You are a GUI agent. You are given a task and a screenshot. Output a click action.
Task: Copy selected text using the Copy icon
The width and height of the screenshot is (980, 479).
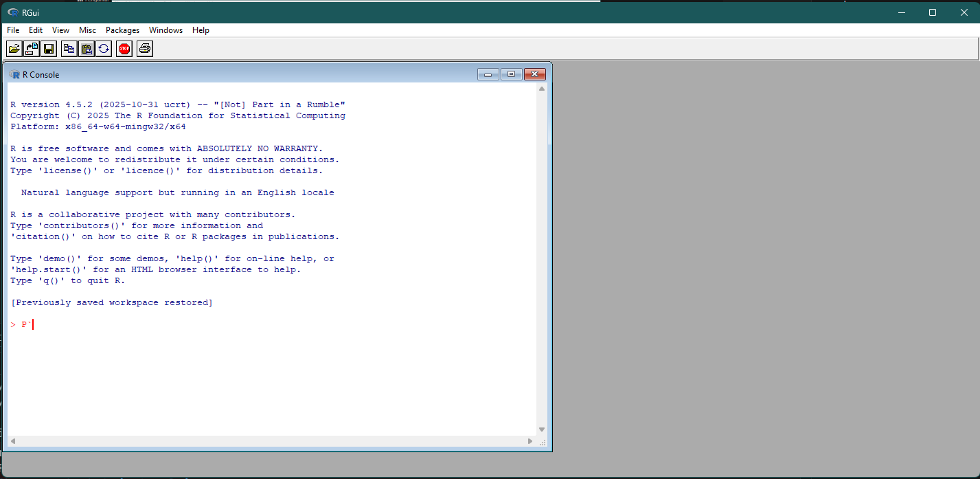pos(69,48)
